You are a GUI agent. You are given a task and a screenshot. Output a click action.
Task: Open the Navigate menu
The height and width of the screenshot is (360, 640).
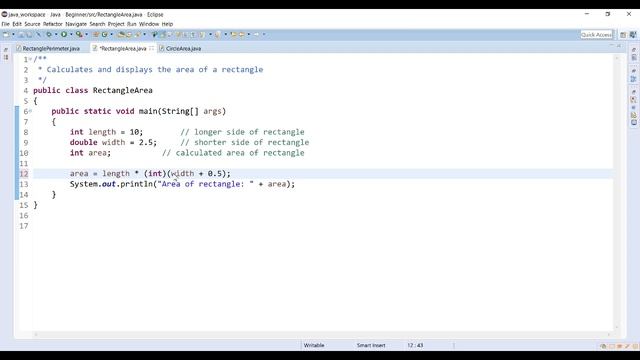76,24
